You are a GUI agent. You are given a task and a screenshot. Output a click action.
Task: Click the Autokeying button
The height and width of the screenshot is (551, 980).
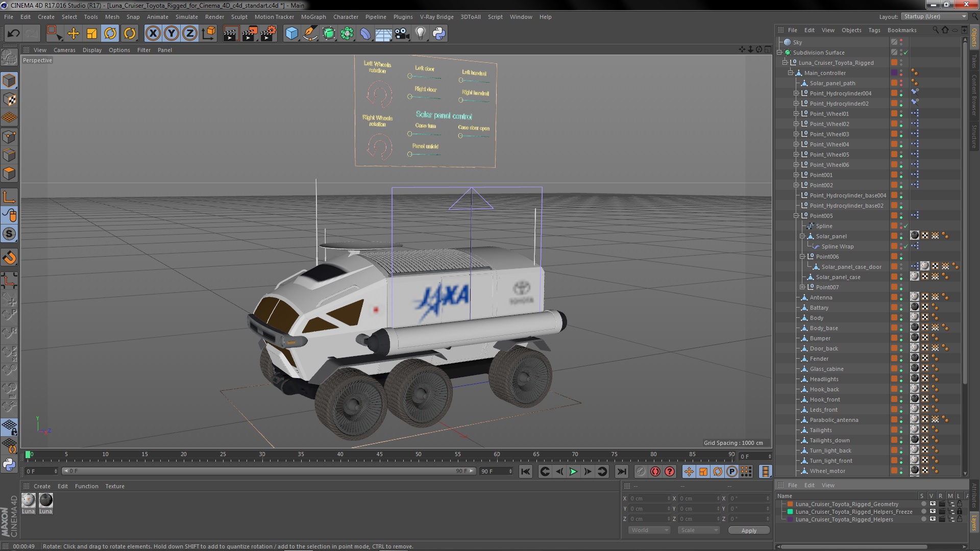655,472
